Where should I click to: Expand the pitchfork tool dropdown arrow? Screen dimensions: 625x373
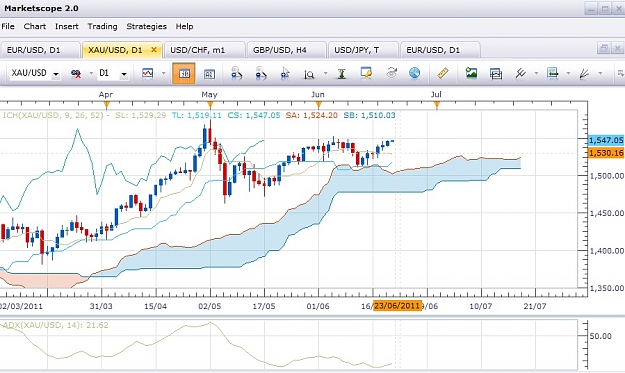(536, 73)
